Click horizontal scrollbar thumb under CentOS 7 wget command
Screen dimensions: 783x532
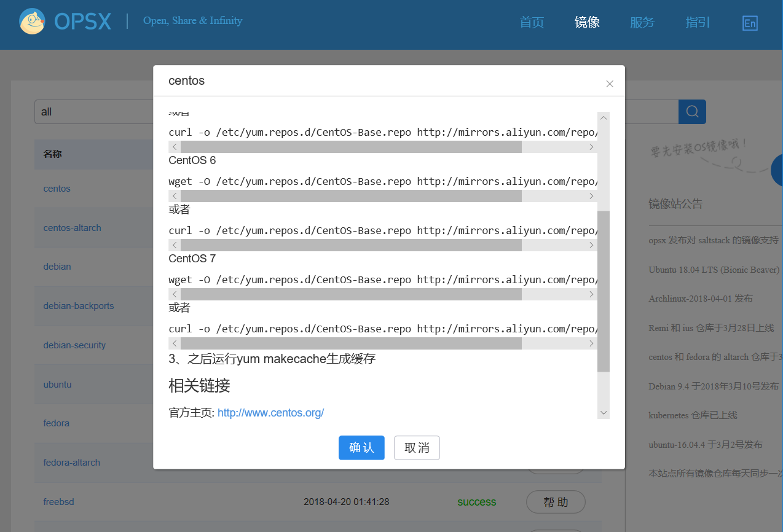[351, 294]
